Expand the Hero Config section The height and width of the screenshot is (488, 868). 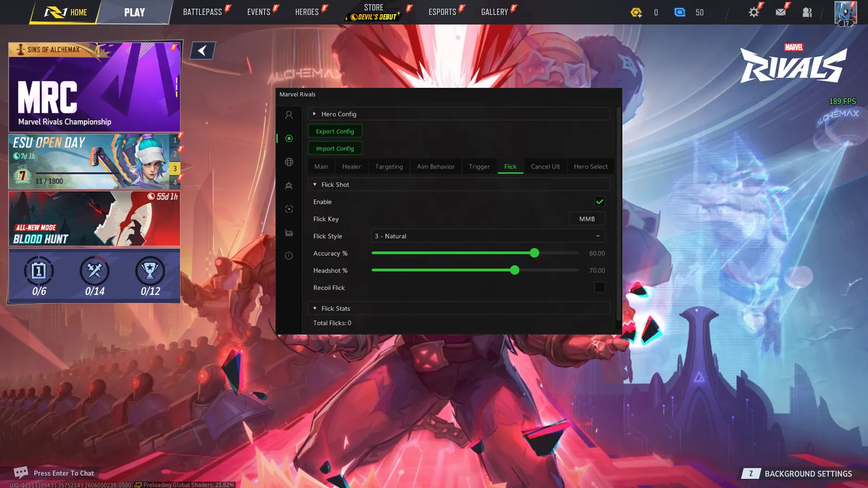click(459, 114)
